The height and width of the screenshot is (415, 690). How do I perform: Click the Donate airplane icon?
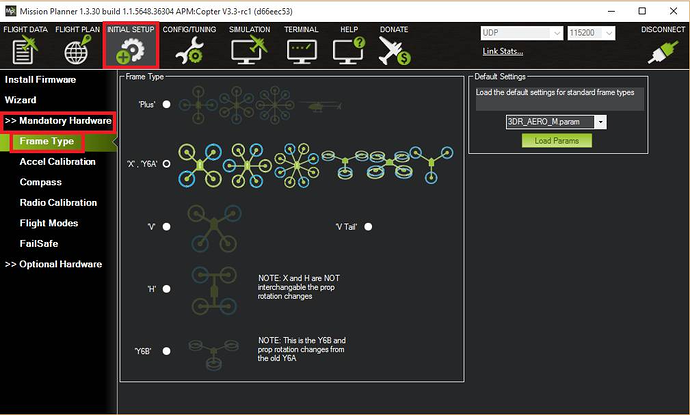coord(395,48)
